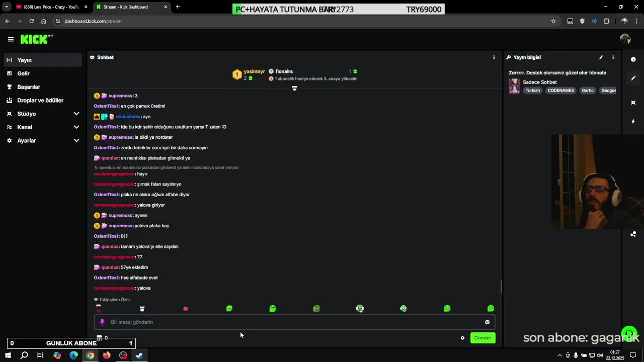Screen dimensions: 644x362
Task: Open Steam from taskbar
Action: coord(139,355)
